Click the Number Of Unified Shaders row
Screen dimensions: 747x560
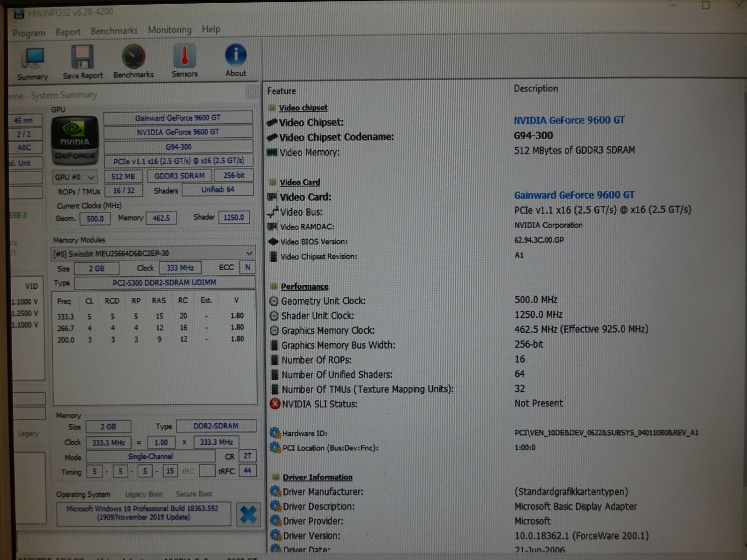coord(398,374)
